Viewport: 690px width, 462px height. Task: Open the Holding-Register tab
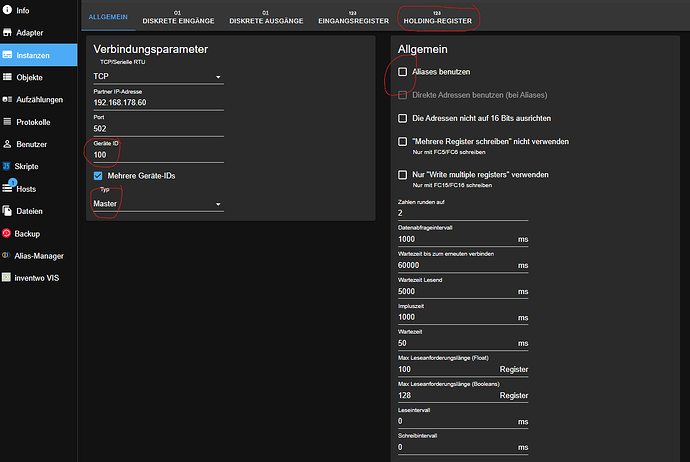[x=437, y=17]
